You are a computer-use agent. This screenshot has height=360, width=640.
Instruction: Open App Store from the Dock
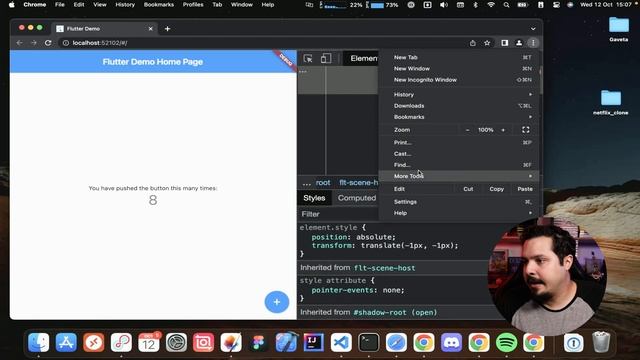[x=66, y=342]
